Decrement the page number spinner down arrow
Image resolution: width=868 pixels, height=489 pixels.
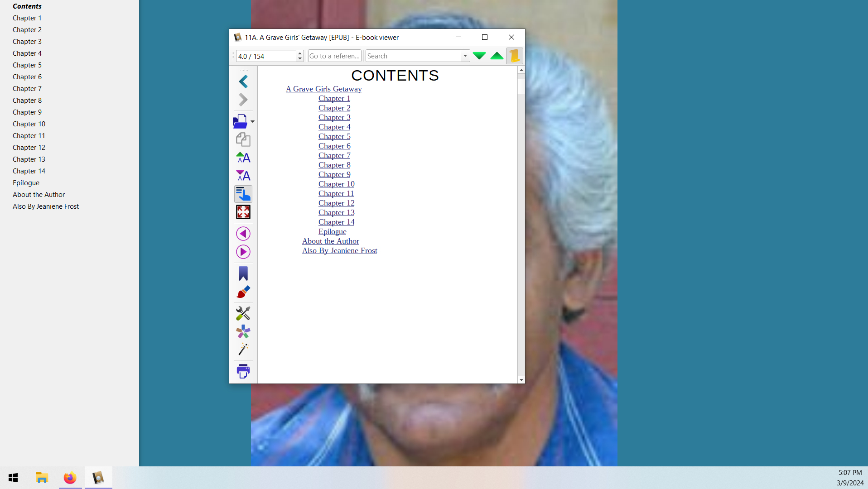300,59
